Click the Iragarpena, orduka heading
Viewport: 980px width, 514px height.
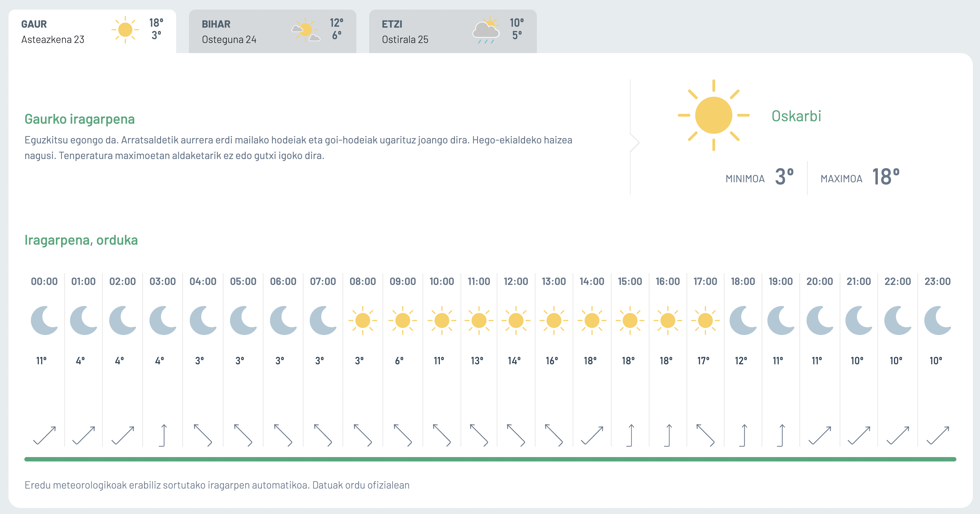pyautogui.click(x=81, y=240)
